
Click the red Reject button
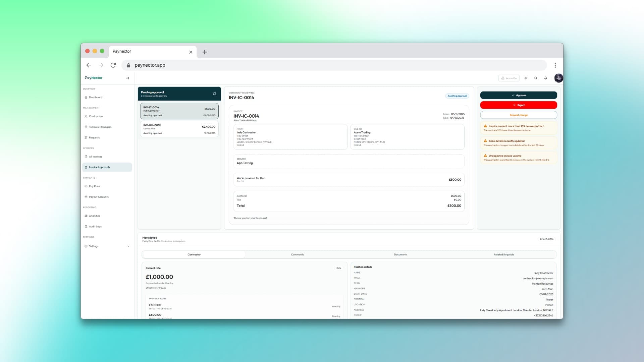click(x=519, y=105)
